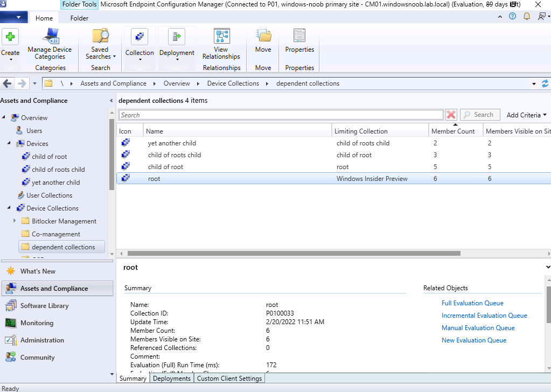Open the address bar history dropdown
The height and width of the screenshot is (392, 551).
(534, 83)
